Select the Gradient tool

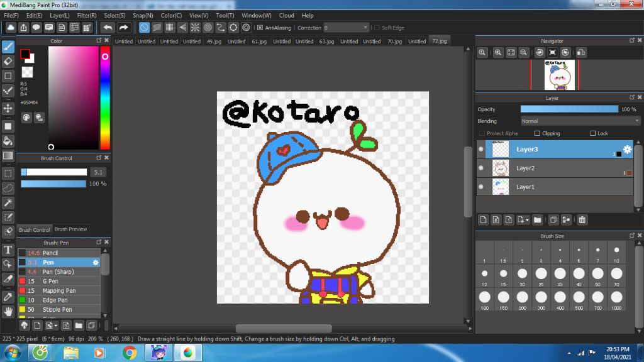coord(8,156)
